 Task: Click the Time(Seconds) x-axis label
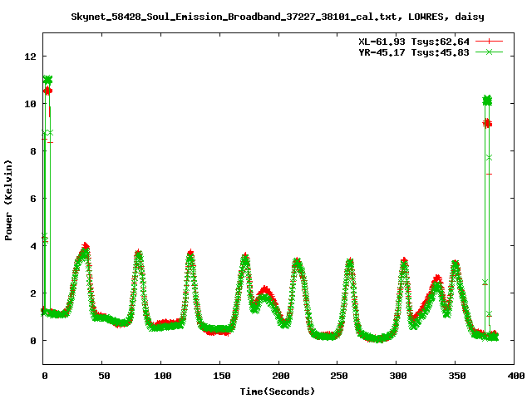coord(278,392)
